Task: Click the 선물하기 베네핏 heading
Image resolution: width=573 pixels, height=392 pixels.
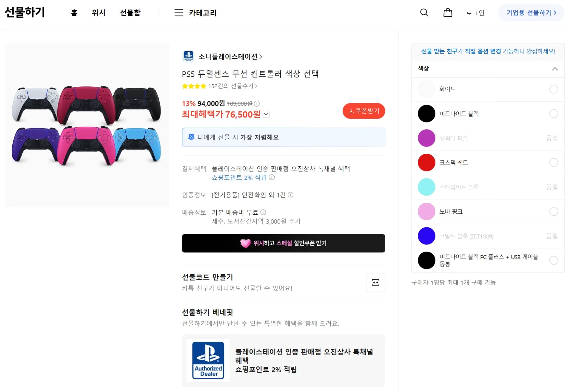Action: coord(207,312)
